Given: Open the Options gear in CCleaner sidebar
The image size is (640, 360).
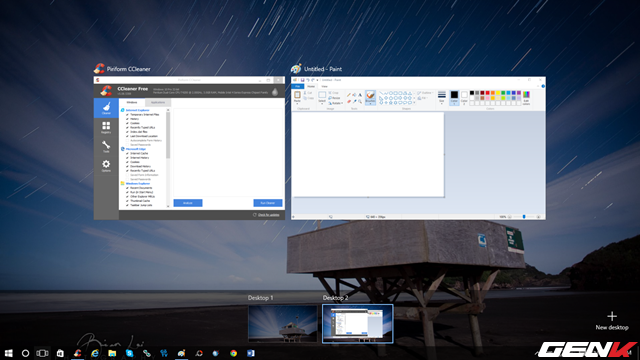Looking at the screenshot, I should 106,166.
